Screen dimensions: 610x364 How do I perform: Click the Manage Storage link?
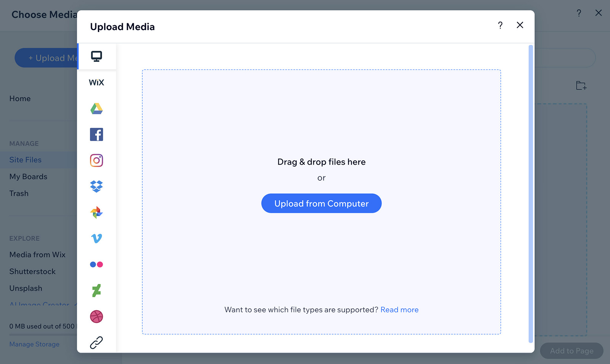34,344
